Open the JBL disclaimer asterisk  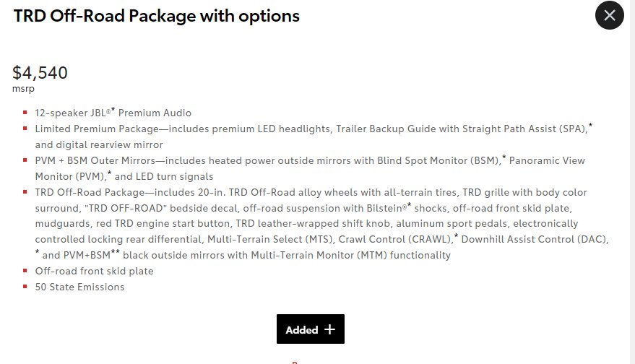pyautogui.click(x=113, y=110)
